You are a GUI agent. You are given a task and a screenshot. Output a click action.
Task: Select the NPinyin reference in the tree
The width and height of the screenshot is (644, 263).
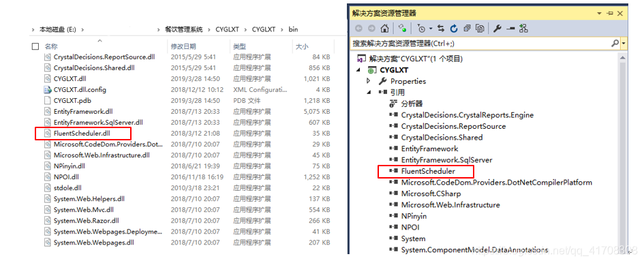click(414, 216)
